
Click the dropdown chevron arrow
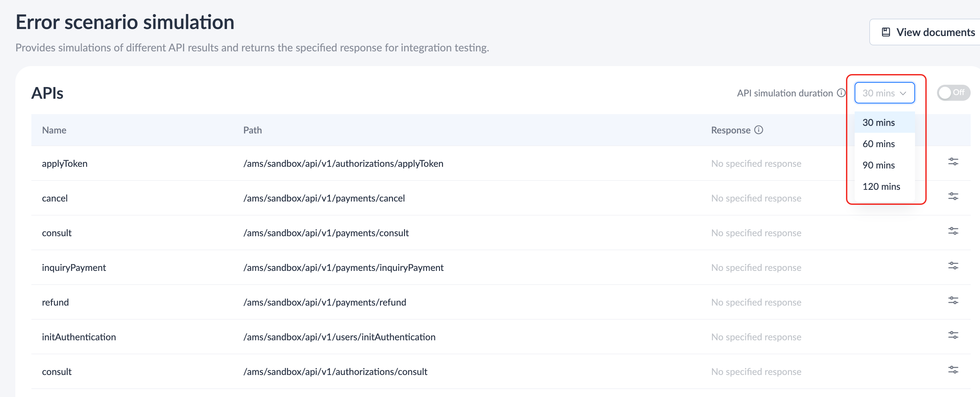[903, 93]
